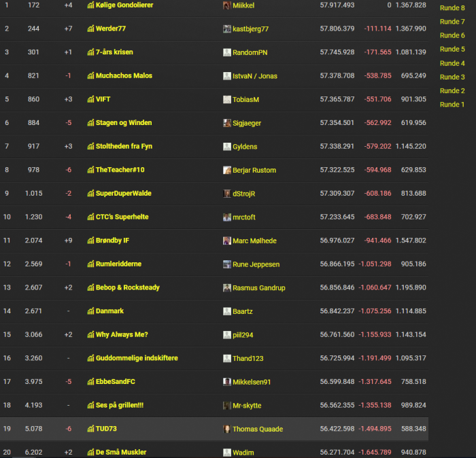
Task: Open Rumleridderne team page
Action: [x=119, y=264]
